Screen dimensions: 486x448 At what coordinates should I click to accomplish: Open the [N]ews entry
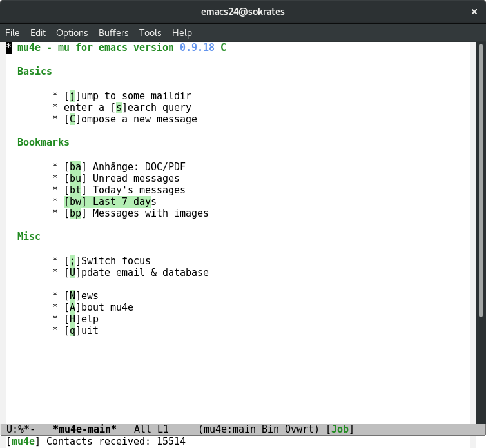81,296
